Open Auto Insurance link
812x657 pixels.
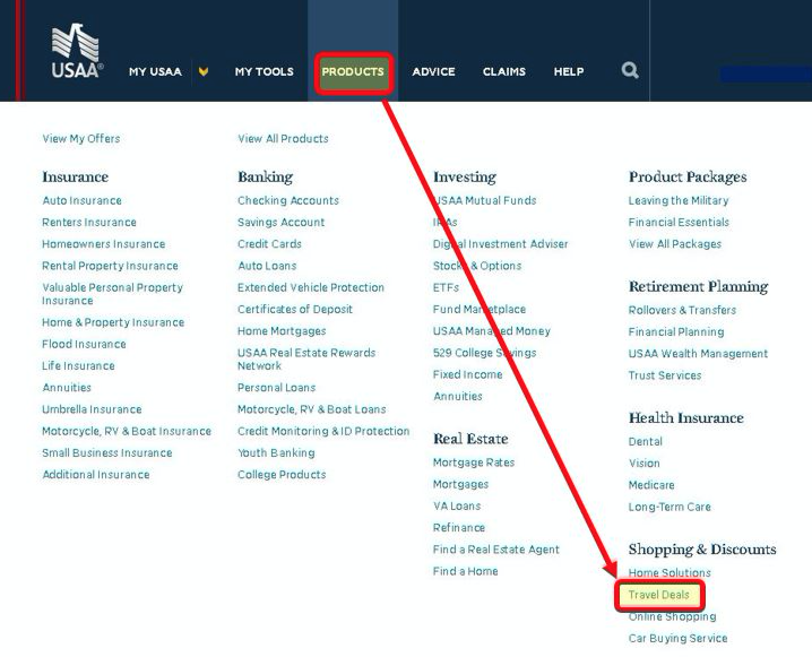pyautogui.click(x=82, y=200)
